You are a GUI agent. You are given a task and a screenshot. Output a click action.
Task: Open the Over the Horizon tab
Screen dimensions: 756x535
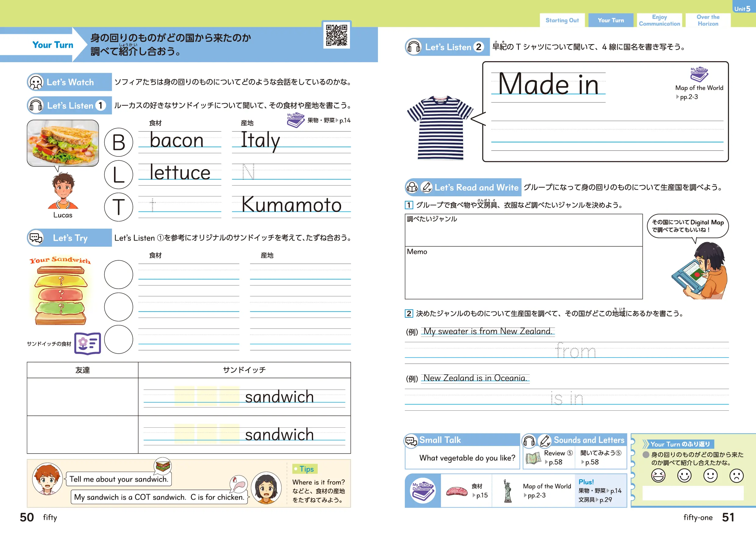tap(708, 20)
